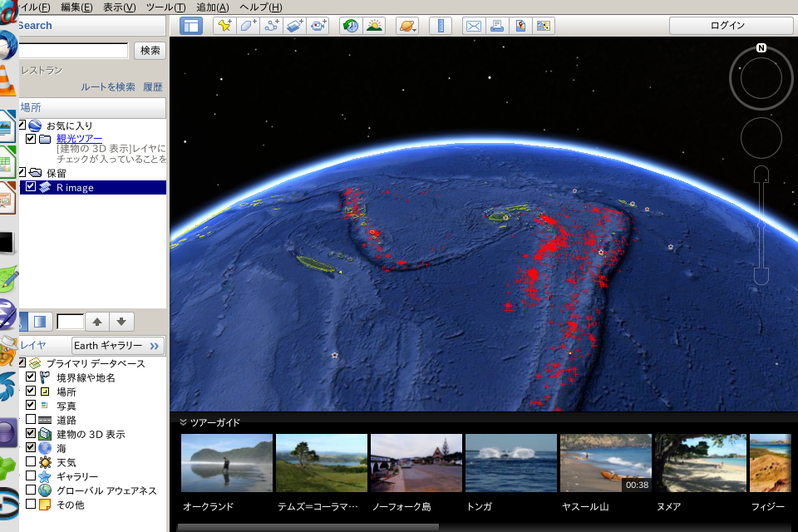
Task: Open the planet switcher icon
Action: click(407, 26)
